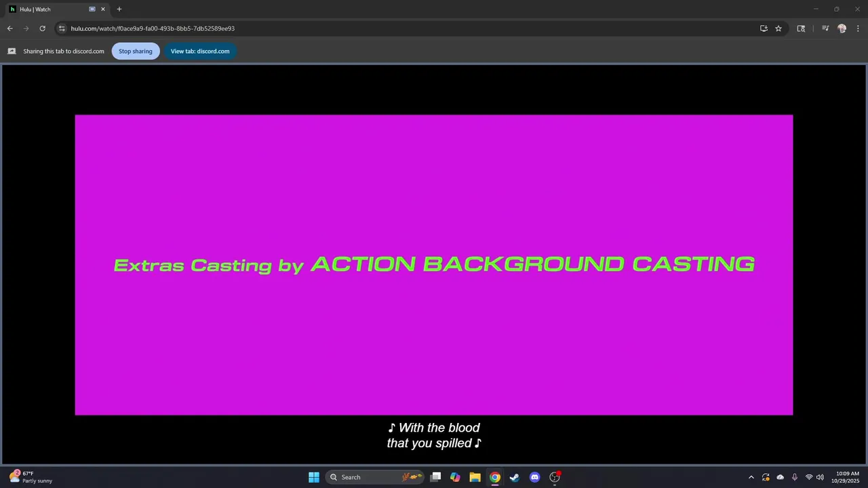
Task: View tab: discord.com
Action: (x=200, y=51)
